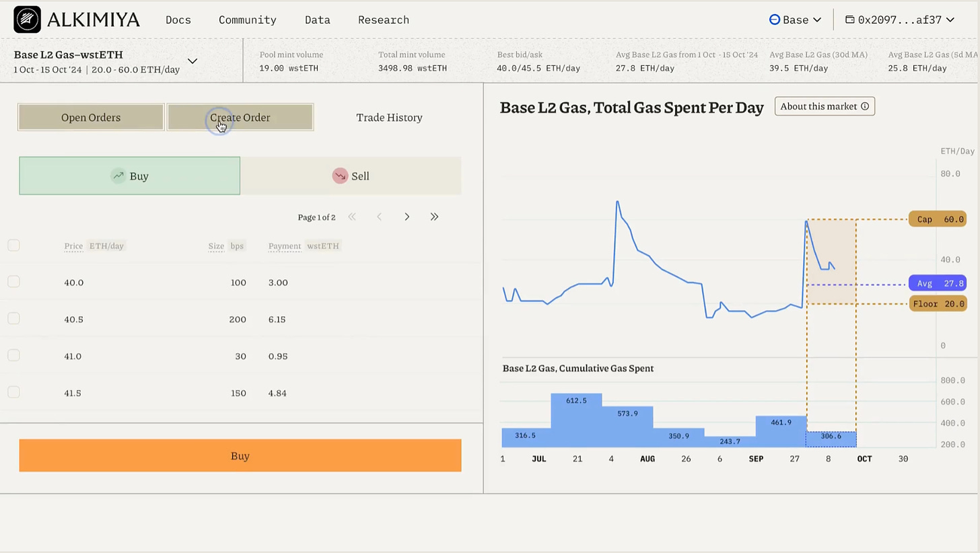Check the box for the 40.0 price order
This screenshot has width=980, height=553.
point(13,282)
